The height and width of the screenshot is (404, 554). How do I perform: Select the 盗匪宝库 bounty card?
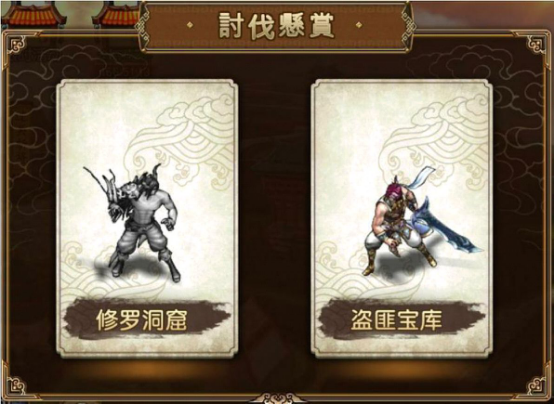[401, 218]
